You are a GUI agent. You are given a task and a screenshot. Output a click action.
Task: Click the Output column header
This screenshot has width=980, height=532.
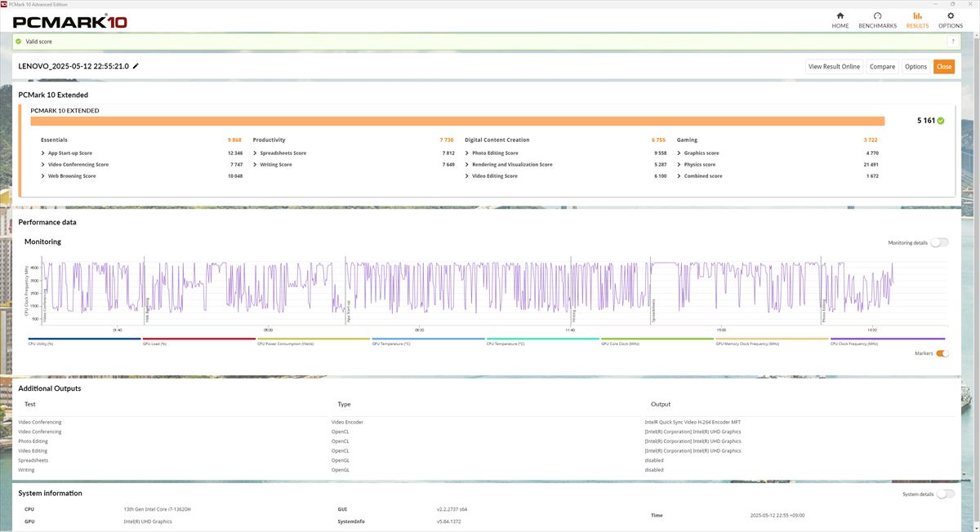(x=661, y=404)
